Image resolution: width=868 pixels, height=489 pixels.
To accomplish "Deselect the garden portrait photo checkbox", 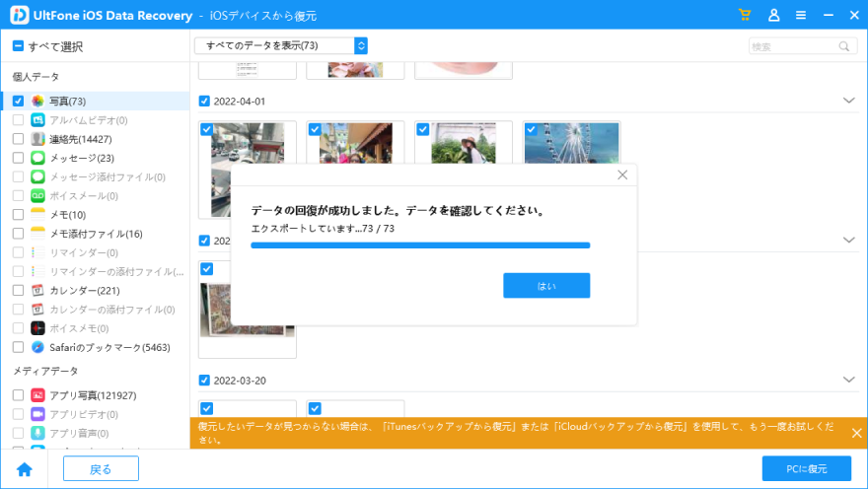I will (423, 129).
